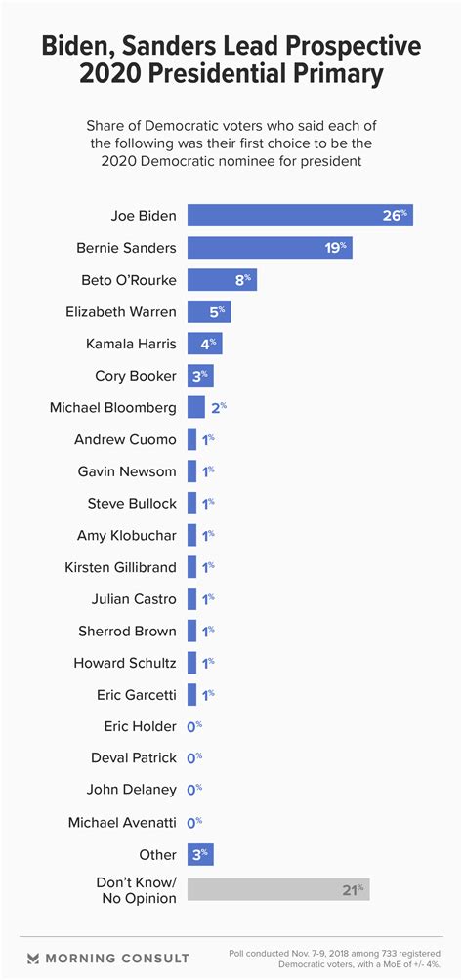Click the Morning Consult logo icon
The width and height of the screenshot is (463, 980).
pyautogui.click(x=32, y=958)
